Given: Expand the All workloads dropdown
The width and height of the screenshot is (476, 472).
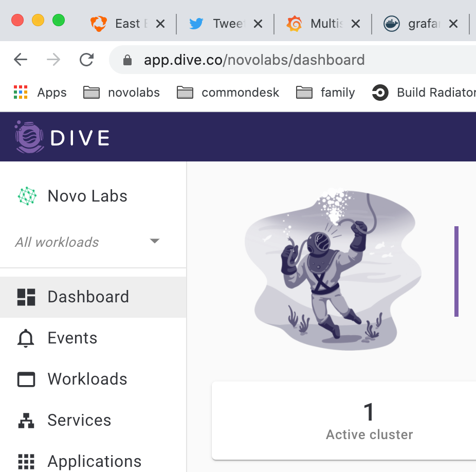Looking at the screenshot, I should coord(87,242).
